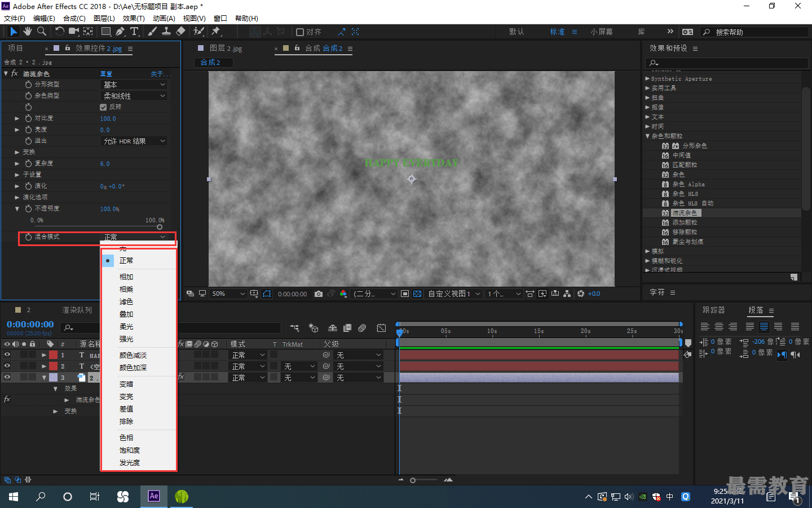Toggle the Draft 3D timeline icon
This screenshot has height=508, width=812.
pyautogui.click(x=314, y=328)
